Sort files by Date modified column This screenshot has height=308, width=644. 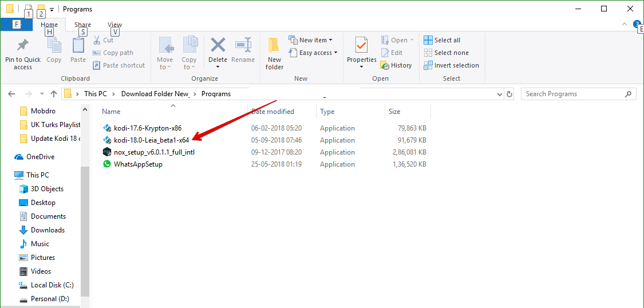(272, 112)
